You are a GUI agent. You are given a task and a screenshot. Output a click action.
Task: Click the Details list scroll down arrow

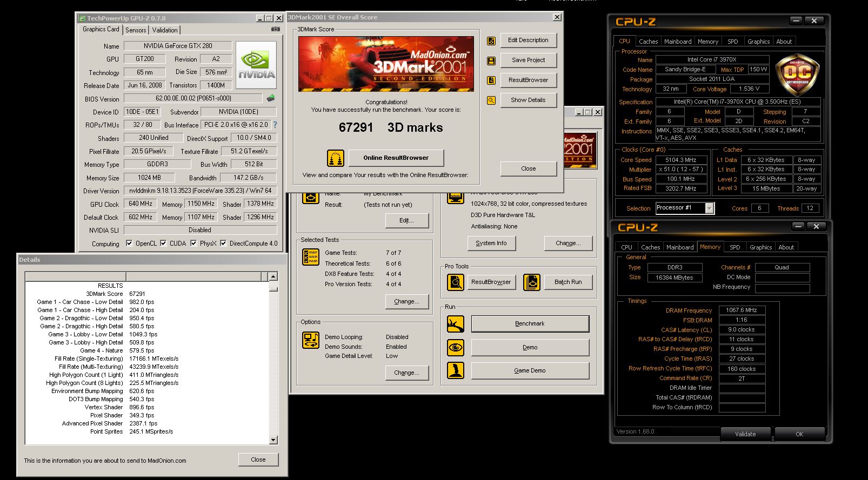tap(273, 440)
